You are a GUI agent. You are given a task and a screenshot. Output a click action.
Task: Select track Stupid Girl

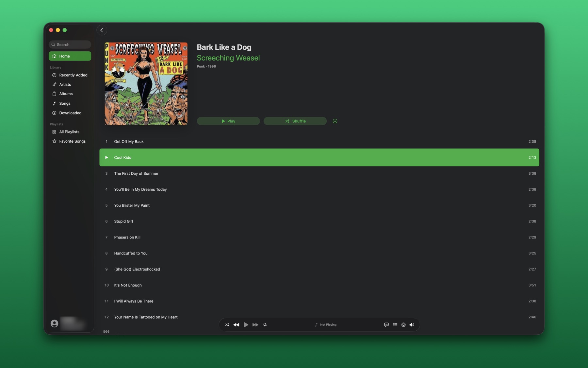point(319,221)
